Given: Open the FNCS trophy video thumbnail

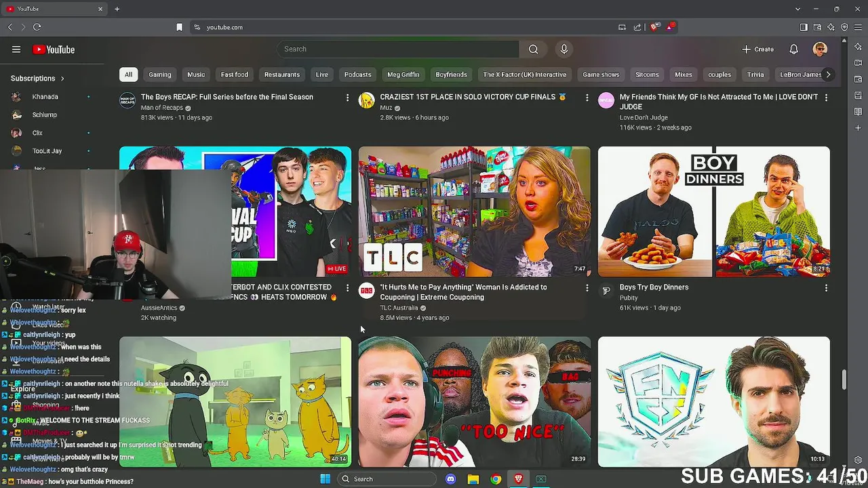Looking at the screenshot, I should coord(713,402).
